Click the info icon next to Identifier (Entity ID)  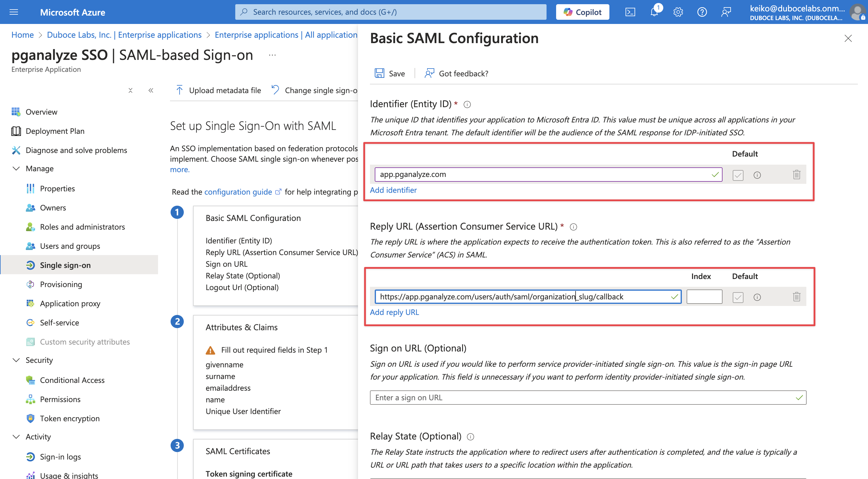pyautogui.click(x=467, y=104)
